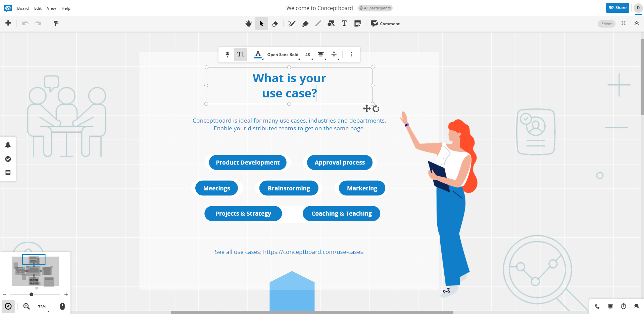
Task: Click the Product Development pill
Action: pos(248,163)
